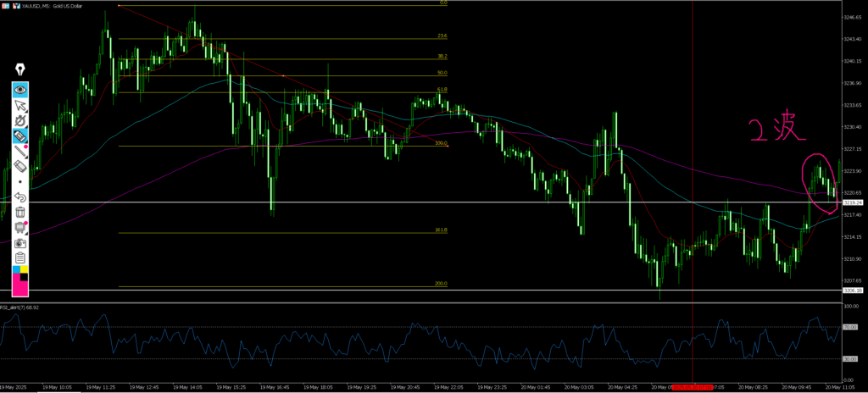Click the 3246.65 price scale value
This screenshot has width=868, height=393.
(852, 17)
